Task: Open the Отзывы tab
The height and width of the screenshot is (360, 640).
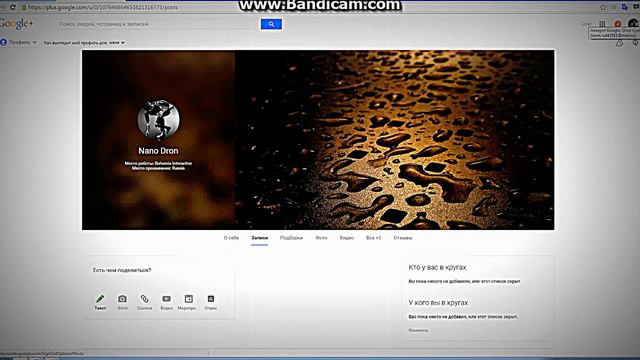Action: [x=403, y=238]
